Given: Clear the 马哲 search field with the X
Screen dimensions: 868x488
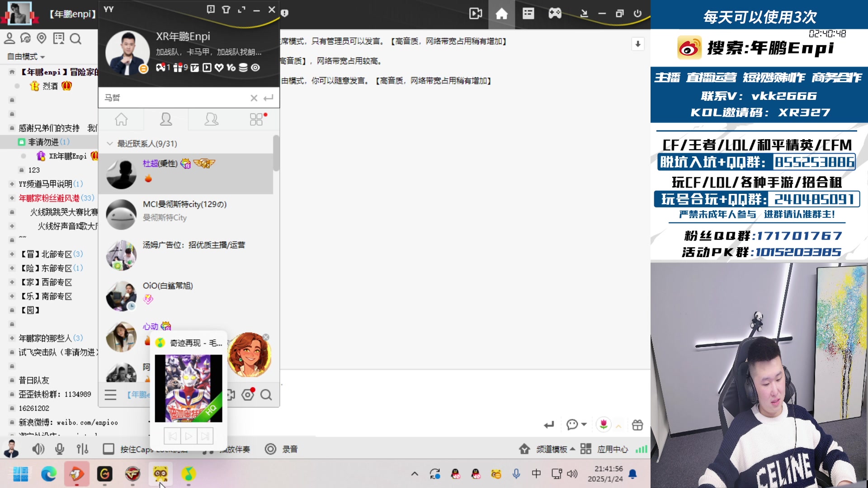Looking at the screenshot, I should point(254,98).
